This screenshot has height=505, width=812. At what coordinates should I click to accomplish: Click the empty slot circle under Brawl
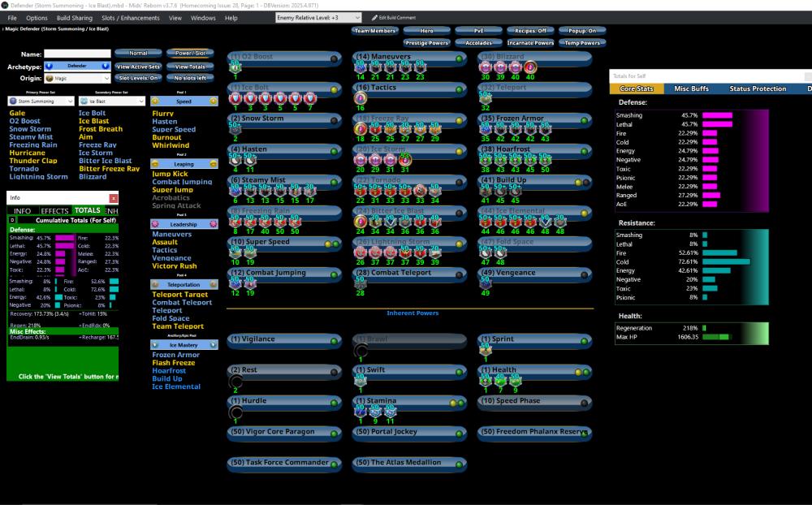361,351
